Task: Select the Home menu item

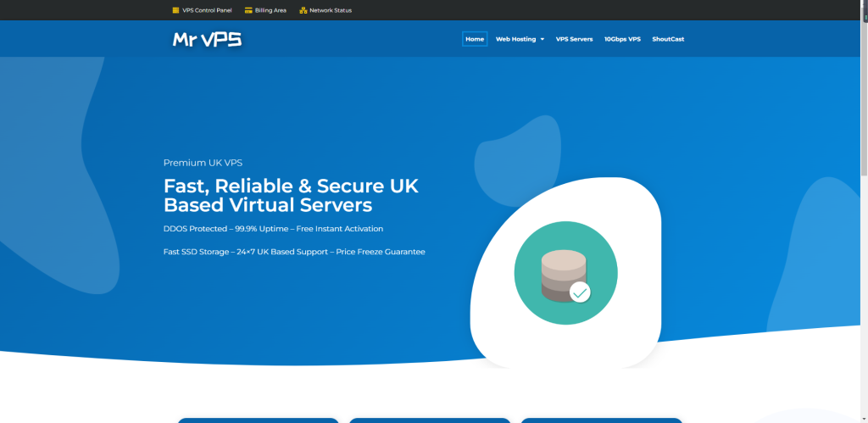Action: click(475, 39)
